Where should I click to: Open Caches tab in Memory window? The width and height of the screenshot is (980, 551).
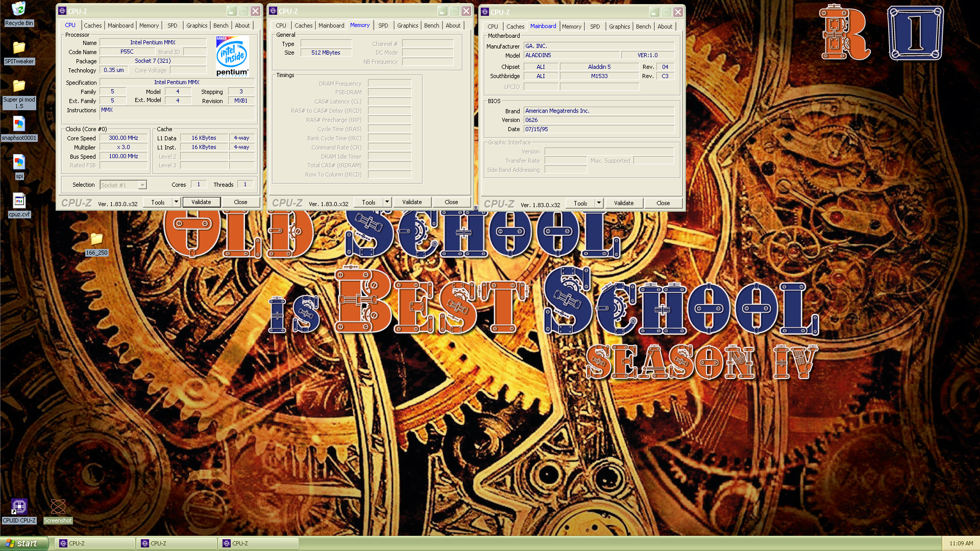pos(304,26)
